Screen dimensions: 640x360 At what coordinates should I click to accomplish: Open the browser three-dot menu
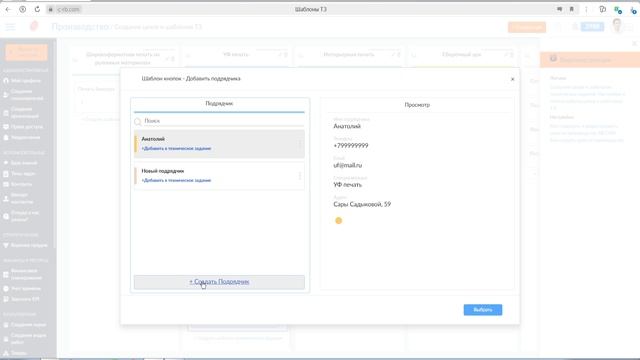(x=586, y=9)
